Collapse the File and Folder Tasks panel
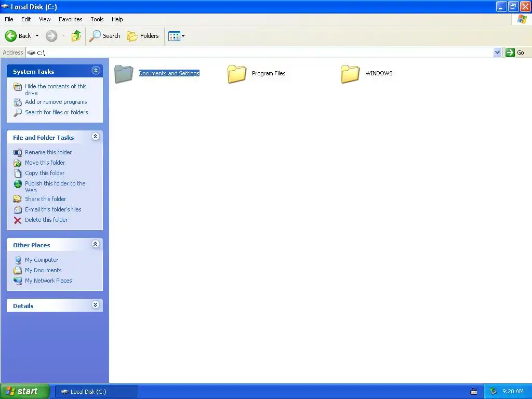532x399 pixels. tap(96, 137)
